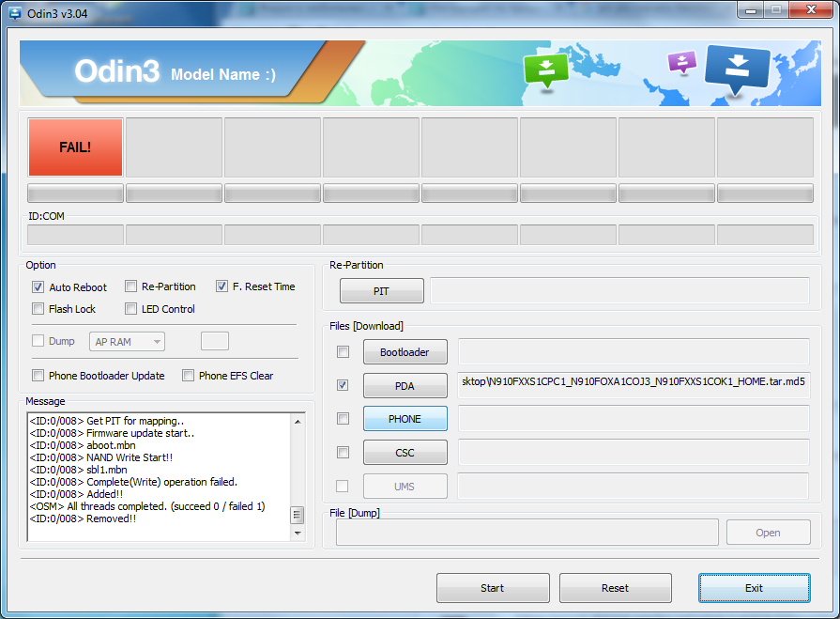The height and width of the screenshot is (619, 840).
Task: Uncheck the PDA file checkbox
Action: tap(343, 385)
